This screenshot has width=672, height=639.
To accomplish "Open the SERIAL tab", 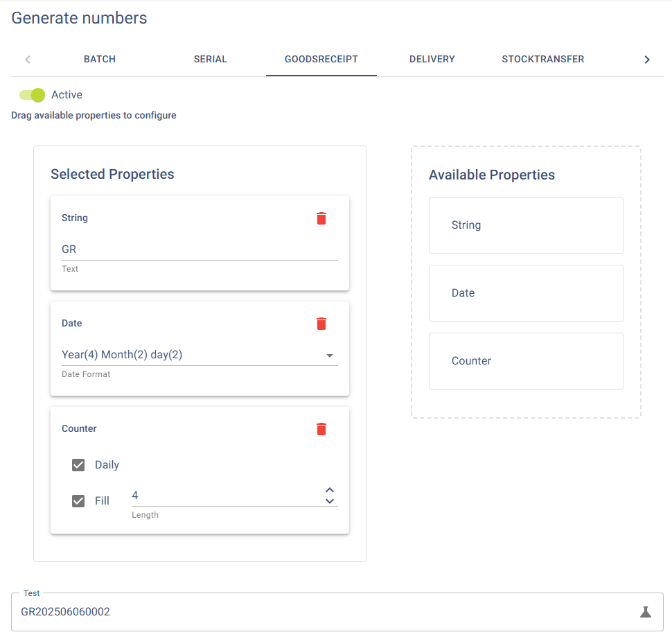I will tap(211, 59).
